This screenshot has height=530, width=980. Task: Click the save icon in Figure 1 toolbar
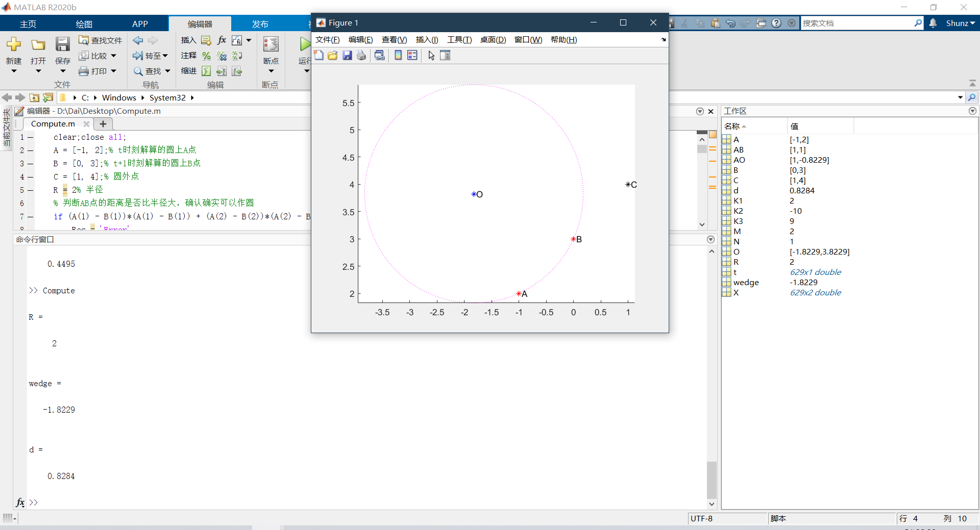pyautogui.click(x=347, y=55)
